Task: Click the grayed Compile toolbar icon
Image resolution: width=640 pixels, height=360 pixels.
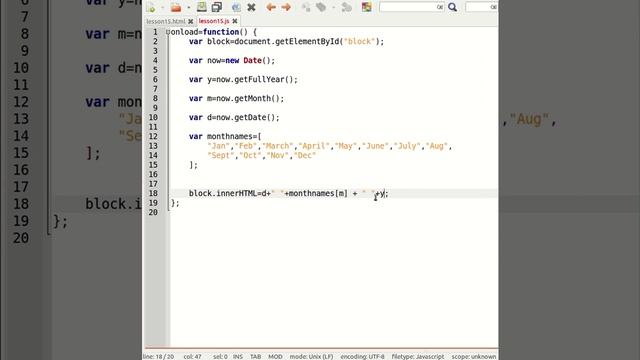Action: coord(306,7)
